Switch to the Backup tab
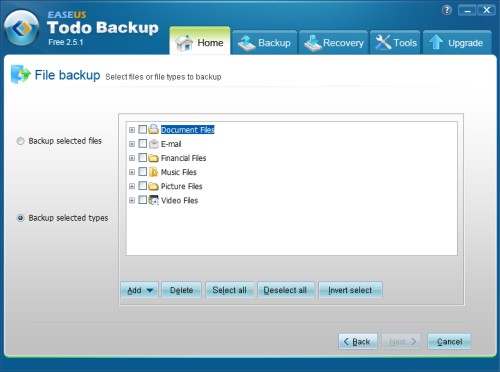Screen dimensions: 500x372 (265, 43)
